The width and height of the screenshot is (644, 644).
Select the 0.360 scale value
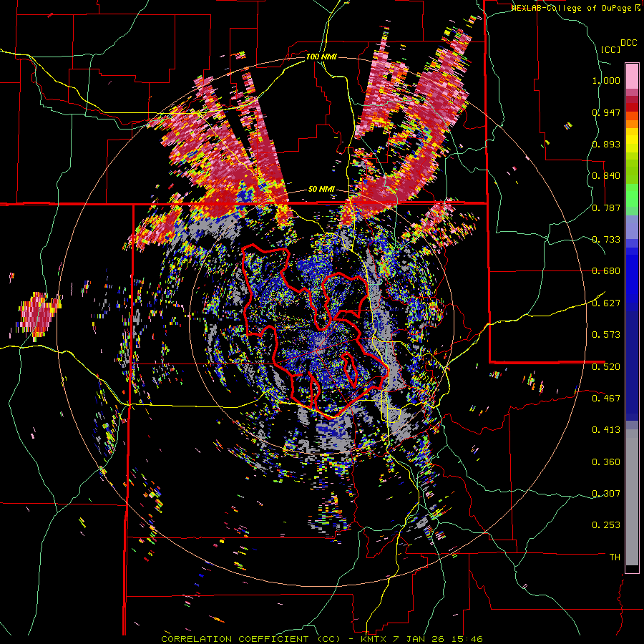click(606, 462)
